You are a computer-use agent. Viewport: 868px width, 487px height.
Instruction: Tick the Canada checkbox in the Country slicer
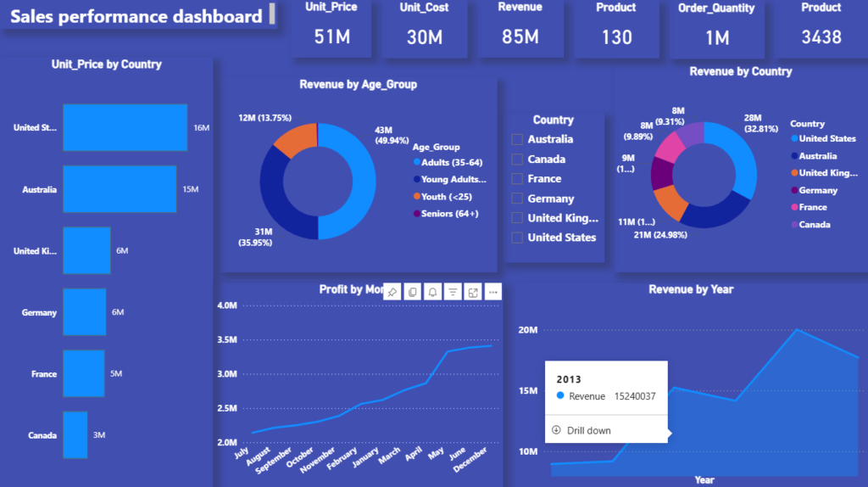pos(517,159)
